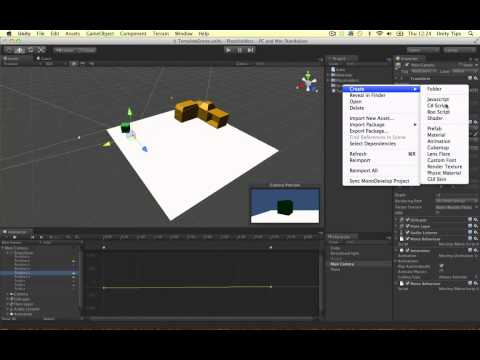This screenshot has height=360, width=480.
Task: Toggle the Audio Listener component checkbox
Action: (x=407, y=232)
